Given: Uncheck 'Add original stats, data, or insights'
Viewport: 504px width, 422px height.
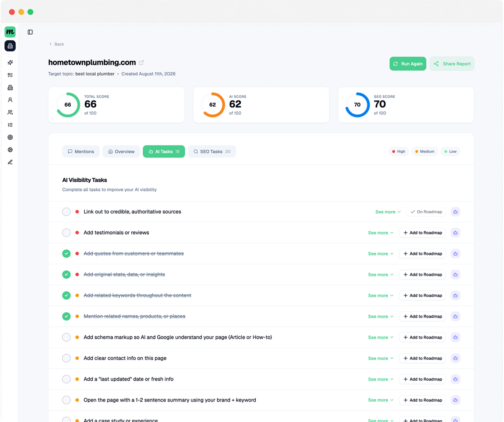Looking at the screenshot, I should (x=66, y=275).
